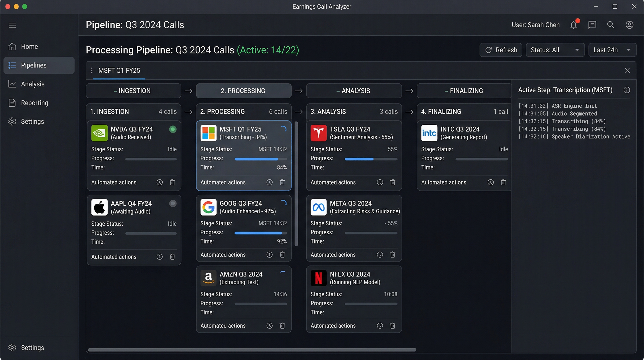644x360 pixels.
Task: Open the Status: All filter dropdown
Action: tap(555, 50)
